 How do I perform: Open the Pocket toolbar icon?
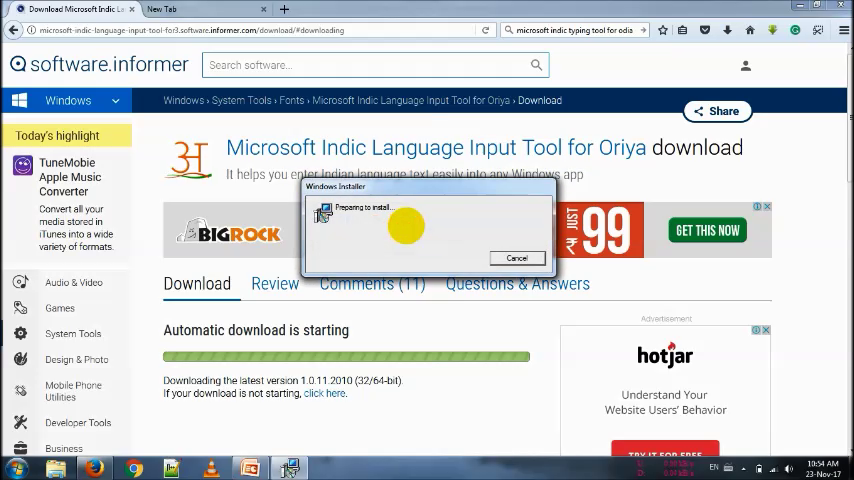click(x=705, y=31)
